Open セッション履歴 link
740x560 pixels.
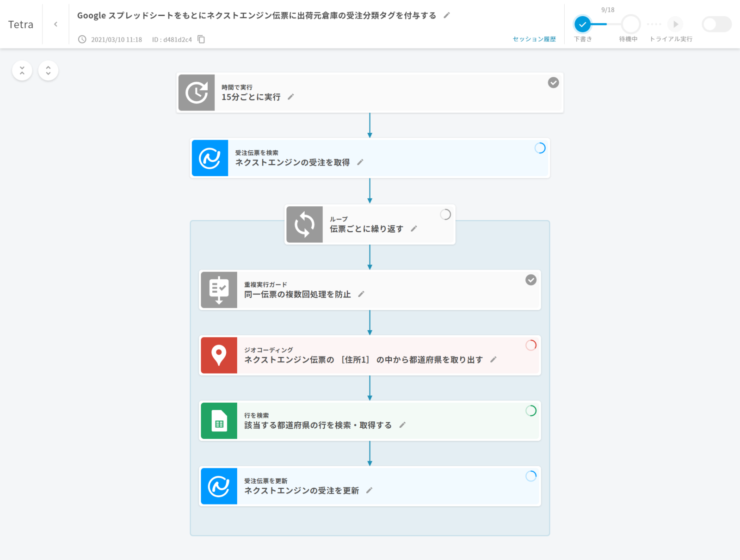point(534,39)
